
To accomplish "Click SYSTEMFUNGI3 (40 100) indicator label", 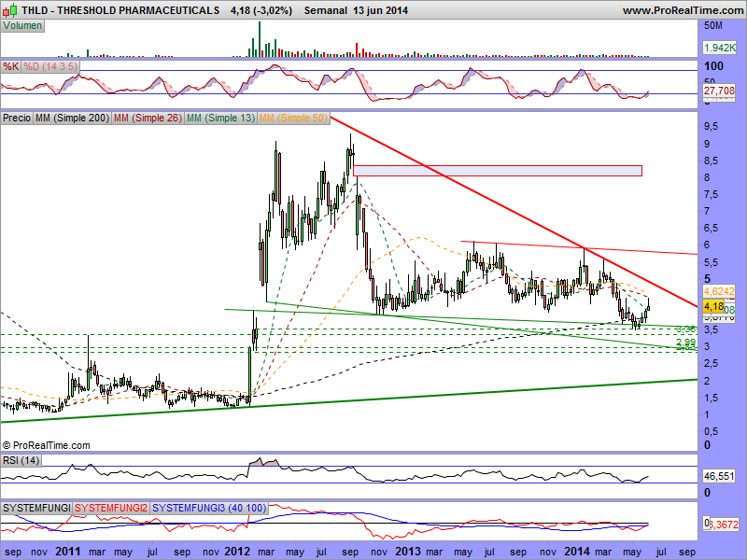I will [x=208, y=508].
